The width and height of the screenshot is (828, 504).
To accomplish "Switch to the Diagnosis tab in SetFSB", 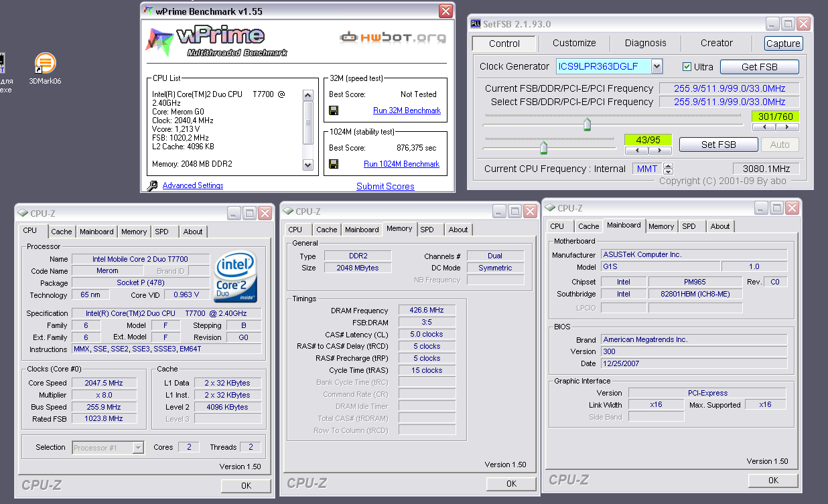I will [x=646, y=43].
